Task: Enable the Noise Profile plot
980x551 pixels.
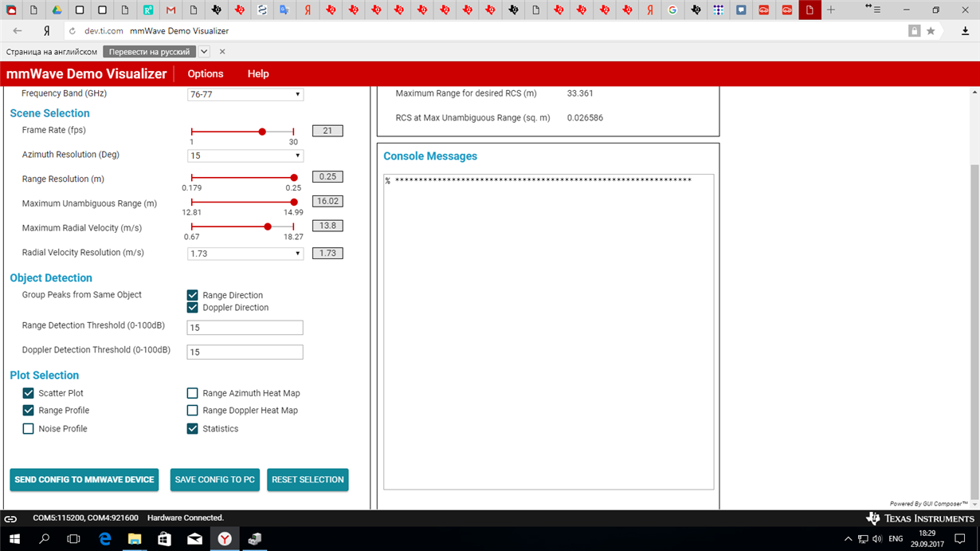Action: (29, 428)
